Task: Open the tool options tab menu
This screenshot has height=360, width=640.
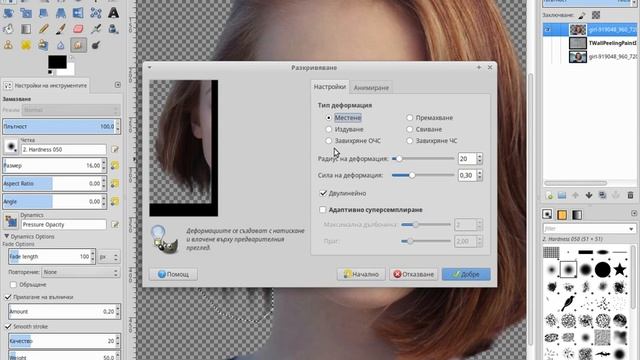Action: click(x=118, y=85)
